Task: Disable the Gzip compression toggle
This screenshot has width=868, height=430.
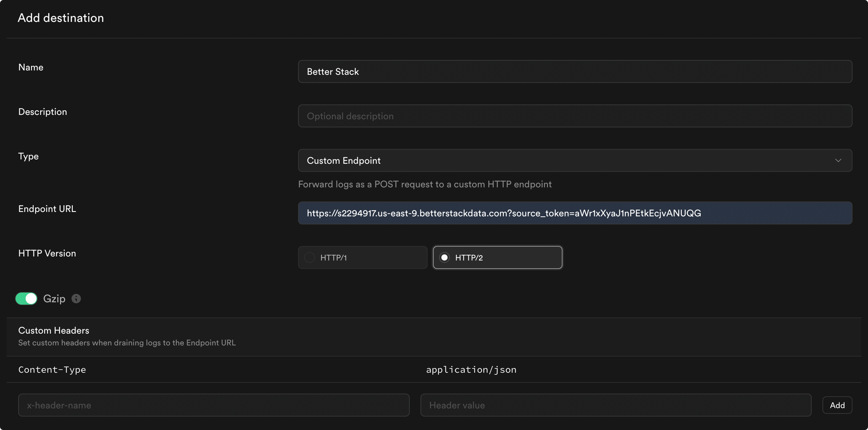Action: tap(26, 299)
